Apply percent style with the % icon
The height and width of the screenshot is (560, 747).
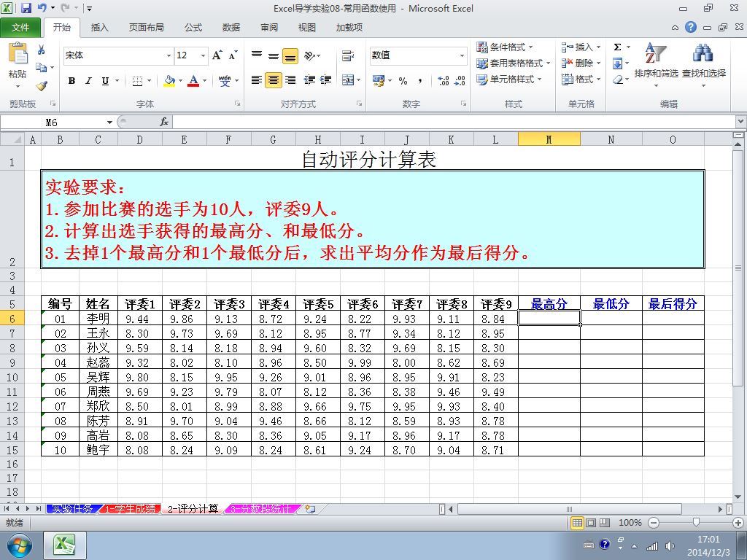point(403,80)
